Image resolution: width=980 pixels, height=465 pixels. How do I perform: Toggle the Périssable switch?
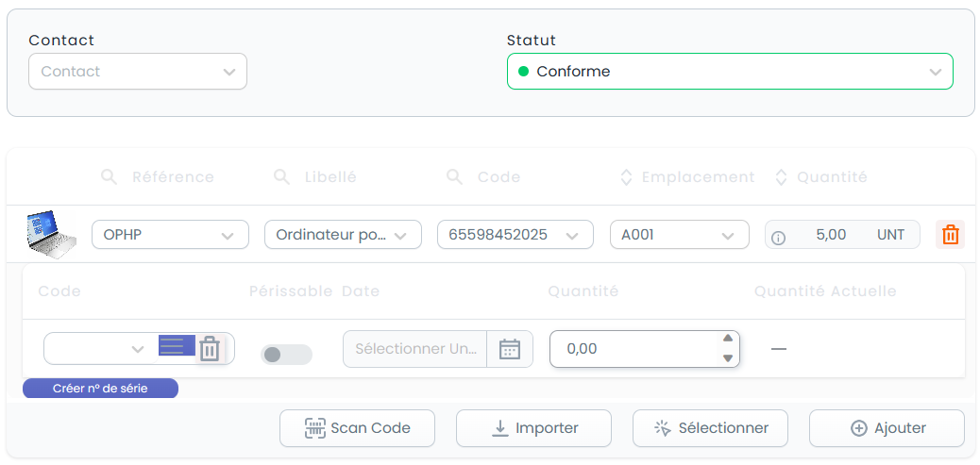[286, 355]
